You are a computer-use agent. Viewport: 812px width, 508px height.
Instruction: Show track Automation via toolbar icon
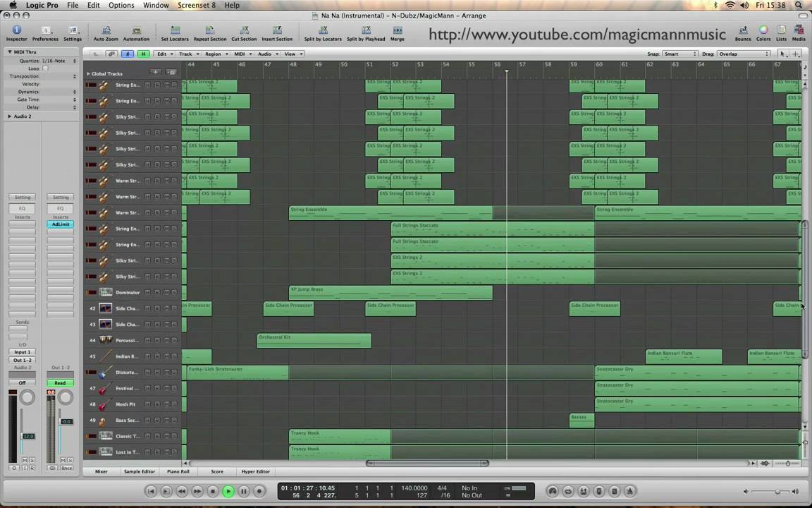[x=136, y=30]
